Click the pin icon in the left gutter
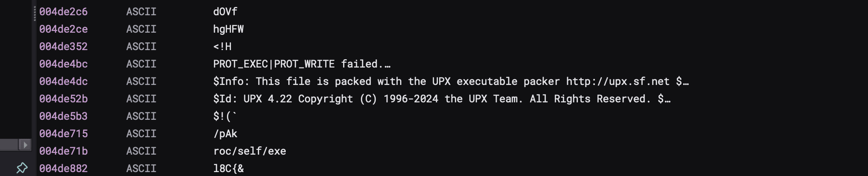This screenshot has width=868, height=176. (22, 168)
